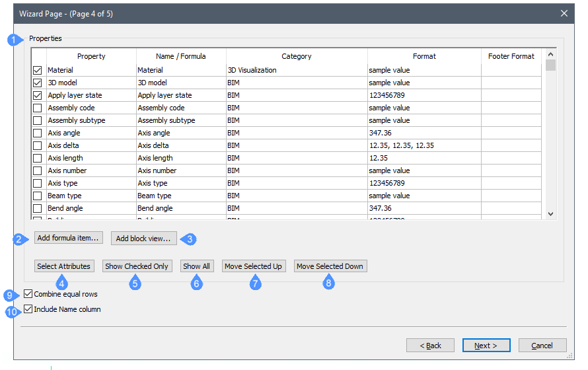Uncheck the Apply layer state checkbox
The image size is (588, 370).
(37, 95)
